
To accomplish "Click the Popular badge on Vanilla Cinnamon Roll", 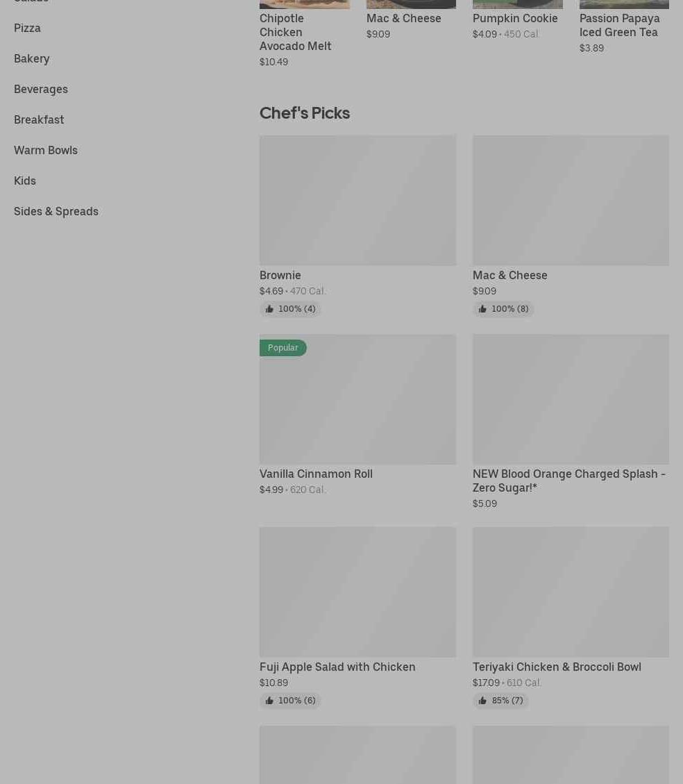I will coord(283,348).
